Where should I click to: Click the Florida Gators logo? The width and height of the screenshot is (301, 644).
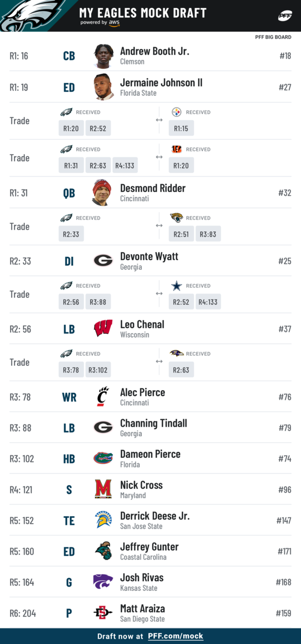(x=103, y=458)
